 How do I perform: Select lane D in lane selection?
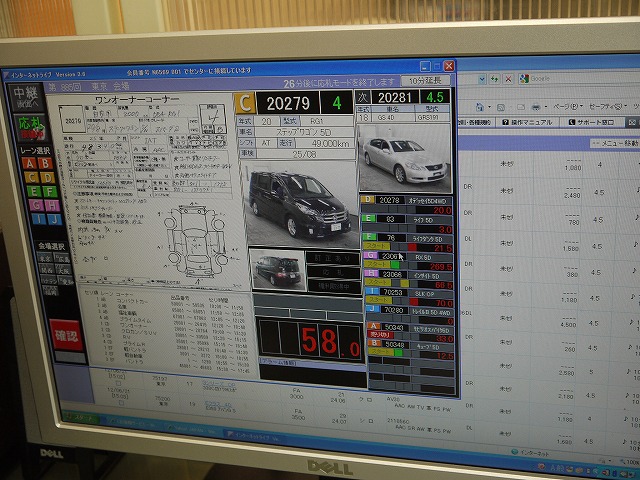47,178
